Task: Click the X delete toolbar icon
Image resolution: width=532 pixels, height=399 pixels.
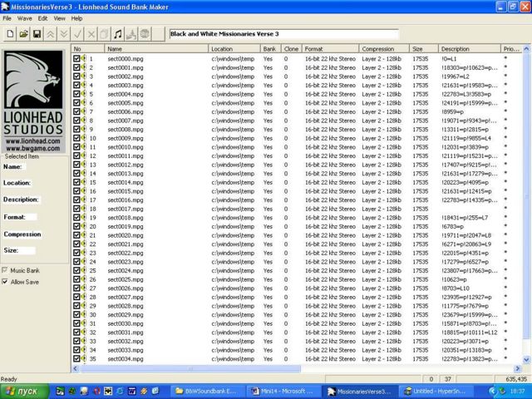Action: (91, 34)
